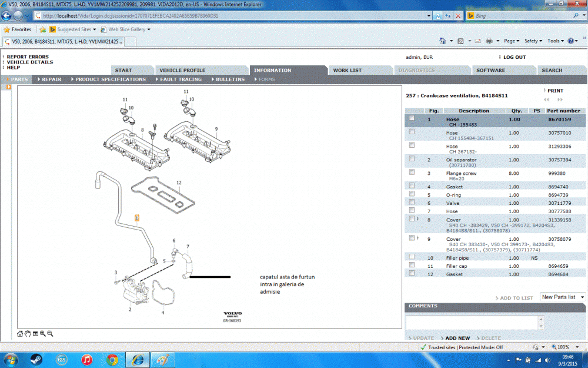Zoom in on the parts diagram
The height and width of the screenshot is (368, 588).
click(43, 334)
